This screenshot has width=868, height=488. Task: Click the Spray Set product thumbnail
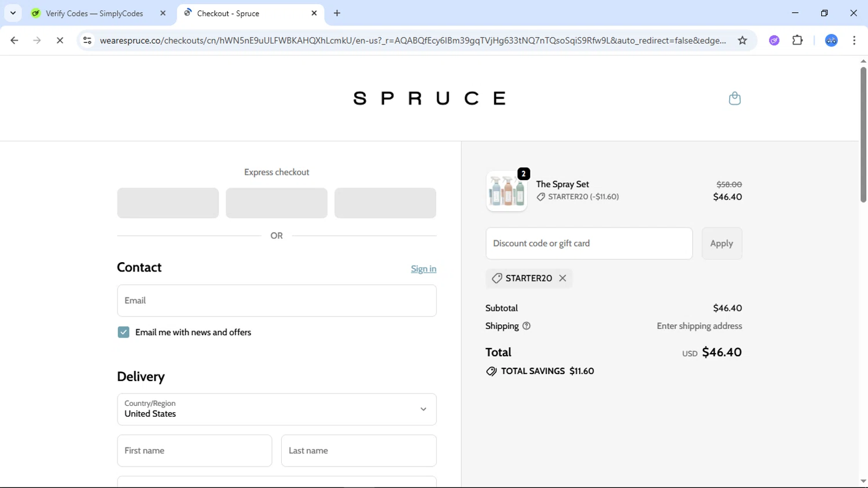(x=506, y=191)
